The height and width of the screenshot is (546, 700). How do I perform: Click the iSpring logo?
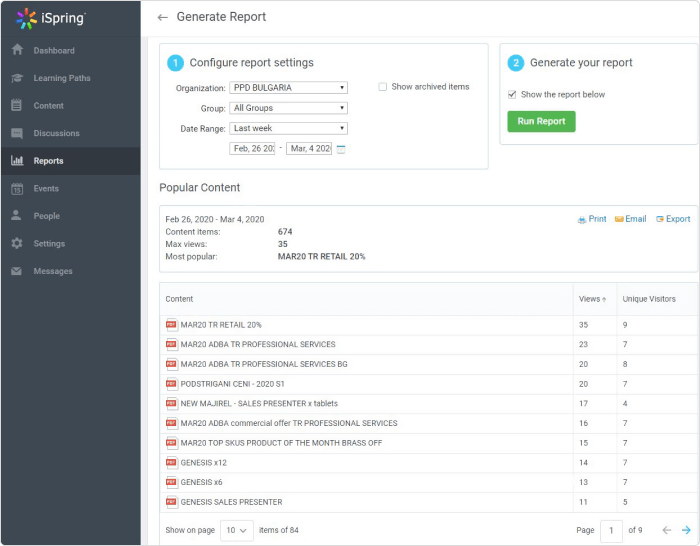click(x=52, y=18)
